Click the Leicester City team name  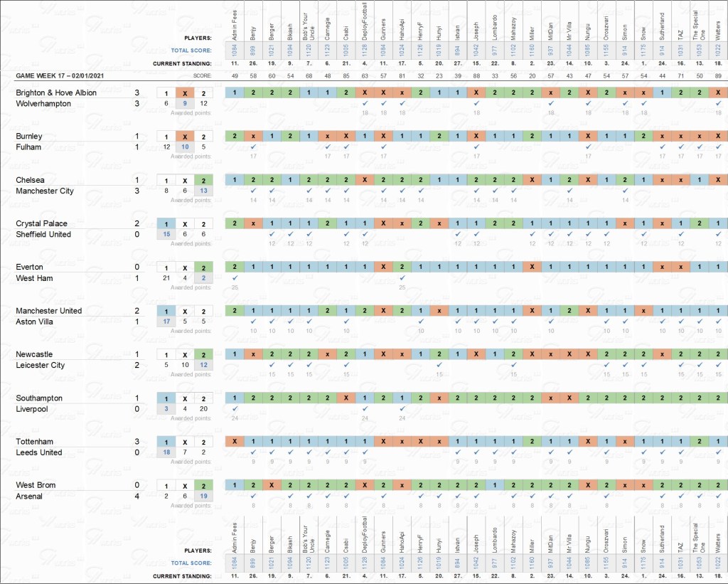click(40, 365)
